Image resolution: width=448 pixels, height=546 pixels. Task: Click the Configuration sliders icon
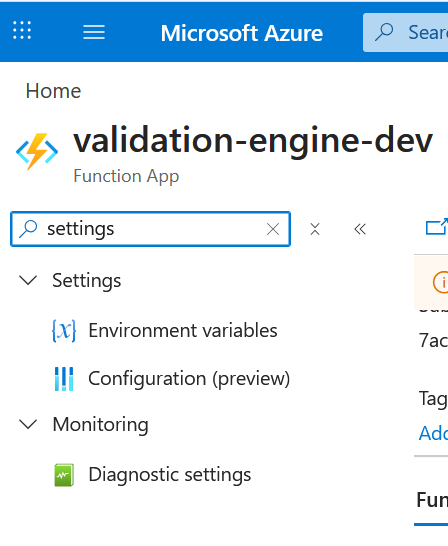coord(64,379)
